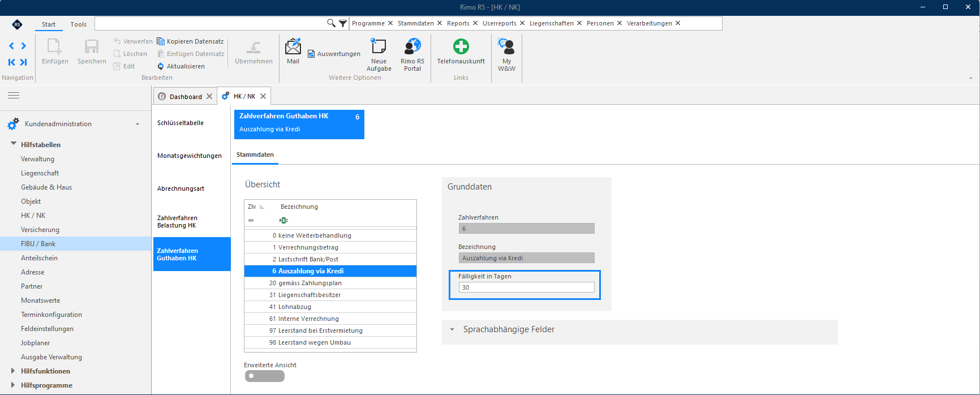Toggle the hamburger navigation menu
980x395 pixels.
[14, 96]
